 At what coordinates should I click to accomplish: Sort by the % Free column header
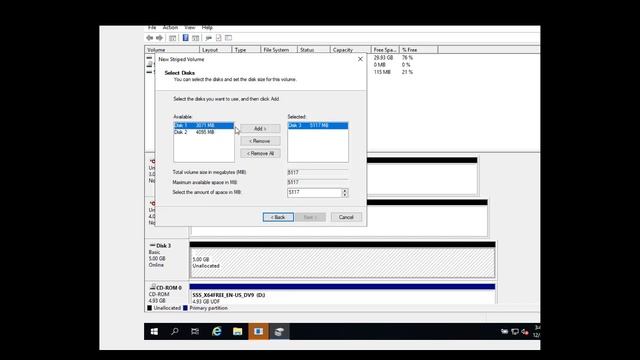tap(418, 50)
